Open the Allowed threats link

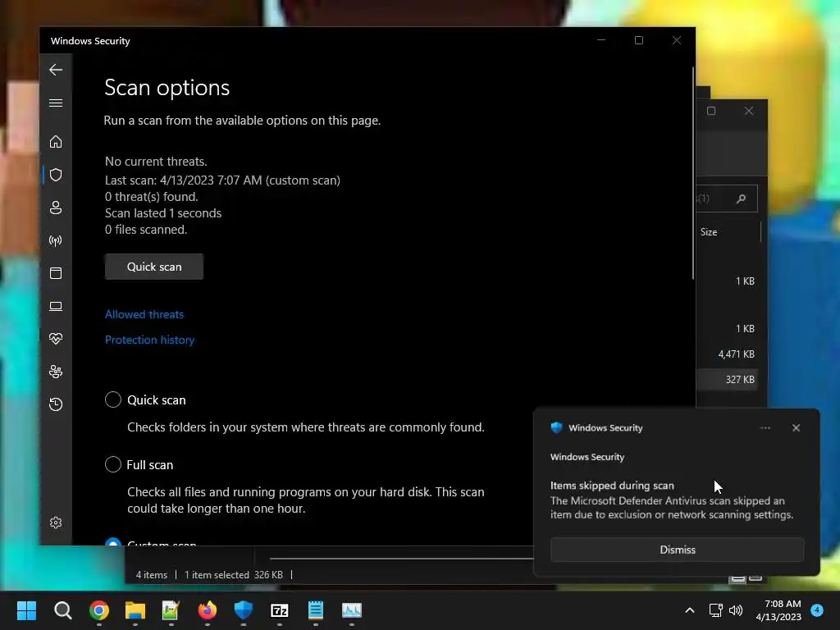pyautogui.click(x=144, y=314)
